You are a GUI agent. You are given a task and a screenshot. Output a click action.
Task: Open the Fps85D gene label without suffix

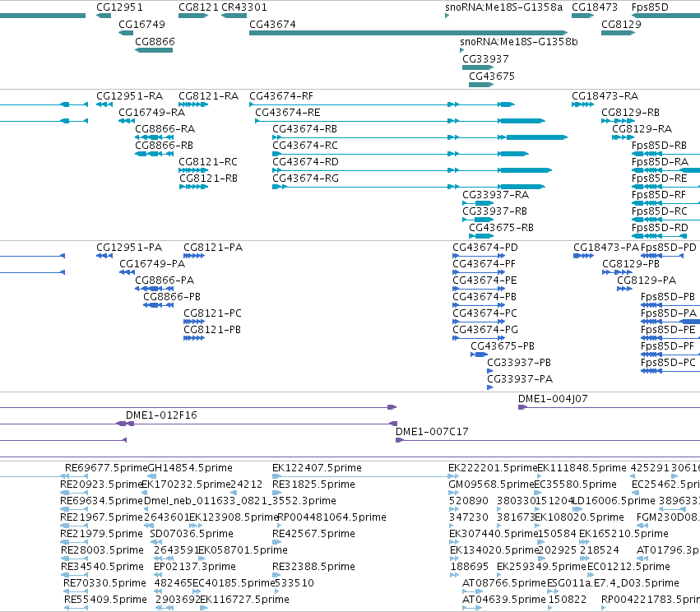click(650, 7)
